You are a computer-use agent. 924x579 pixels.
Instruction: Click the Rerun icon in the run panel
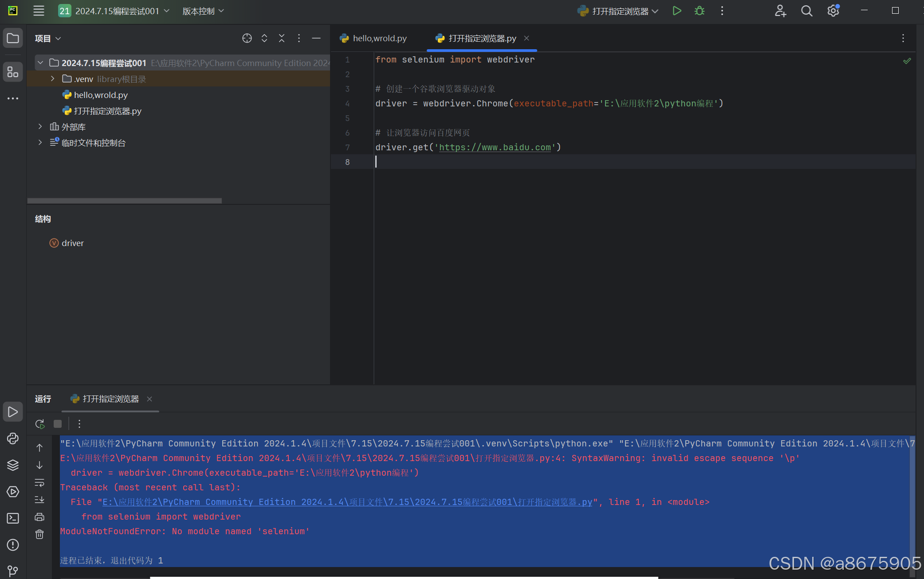40,424
